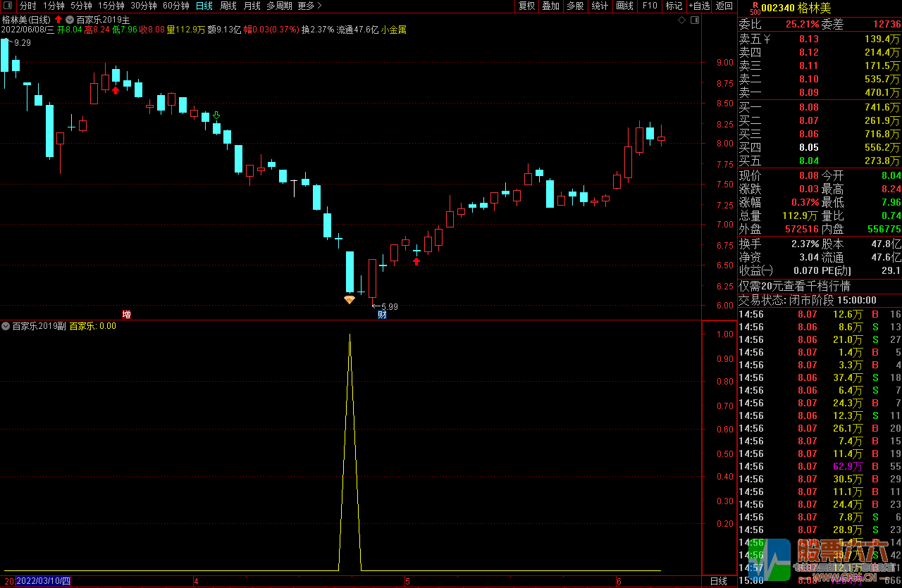Add stock via +自选 button
Image resolution: width=902 pixels, height=588 pixels.
699,6
